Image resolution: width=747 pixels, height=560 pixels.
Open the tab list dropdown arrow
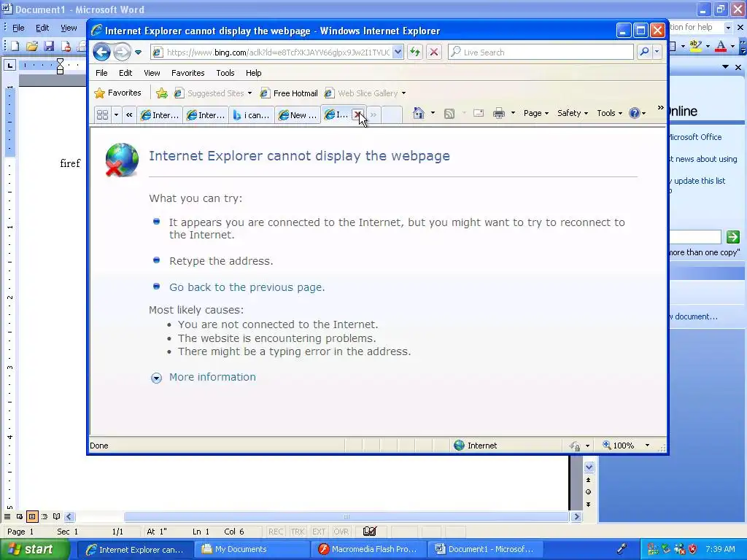point(116,114)
